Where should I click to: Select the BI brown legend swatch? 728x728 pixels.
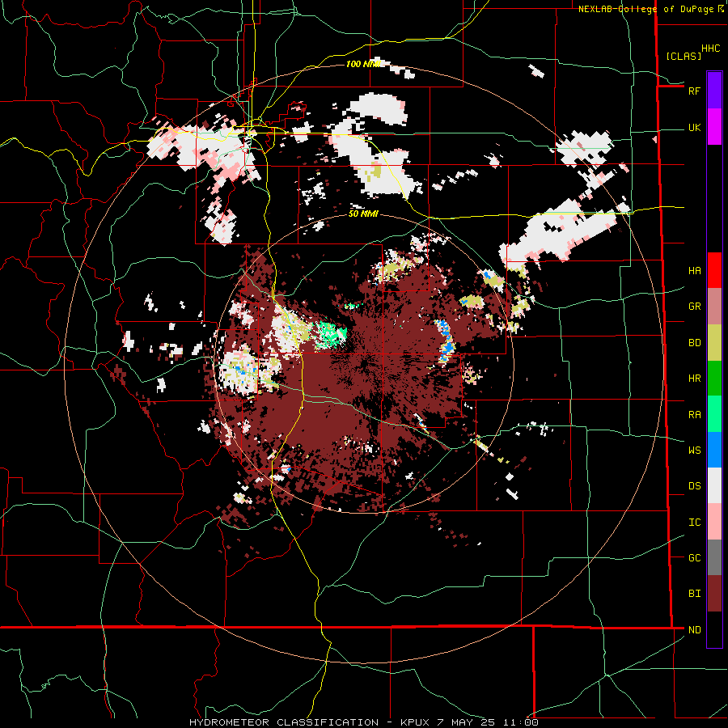tap(714, 594)
